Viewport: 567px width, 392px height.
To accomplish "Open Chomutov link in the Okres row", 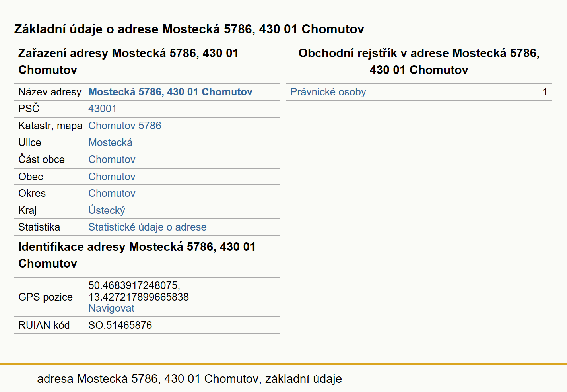I will pyautogui.click(x=112, y=193).
